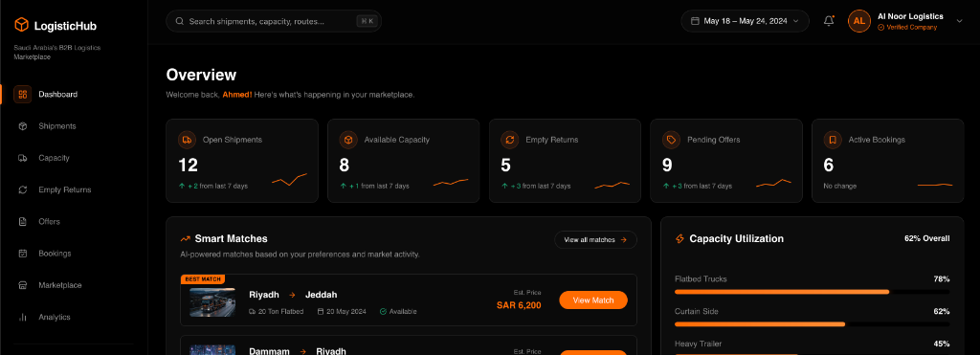
Task: Click the Offers document icon in sidebar
Action: [23, 222]
